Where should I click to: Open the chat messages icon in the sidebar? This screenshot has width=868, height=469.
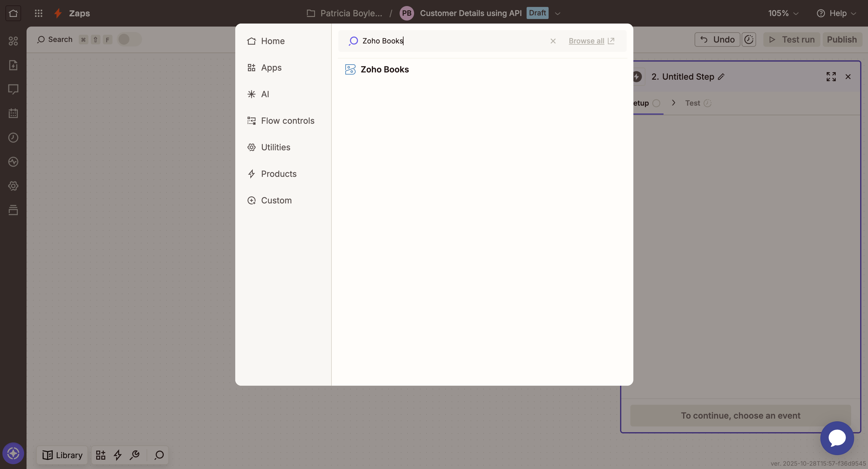click(x=13, y=89)
